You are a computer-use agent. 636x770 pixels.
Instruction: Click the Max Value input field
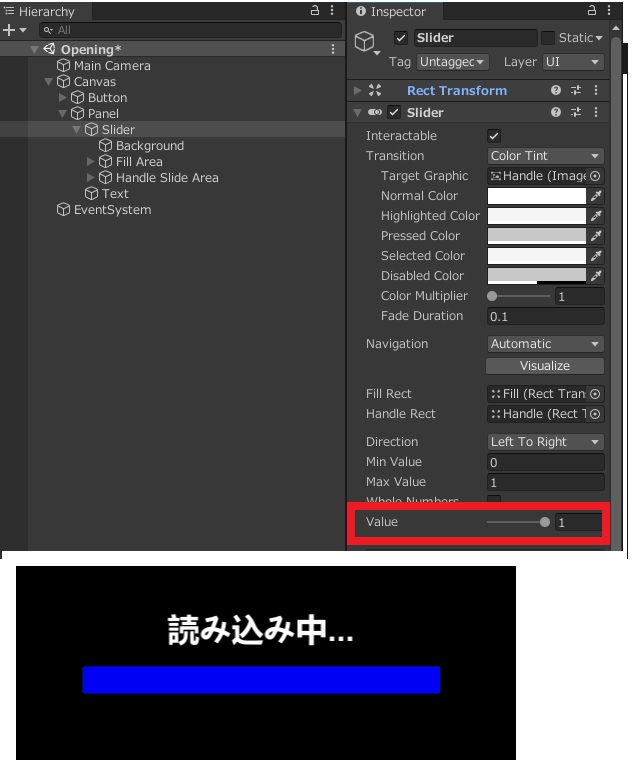546,482
